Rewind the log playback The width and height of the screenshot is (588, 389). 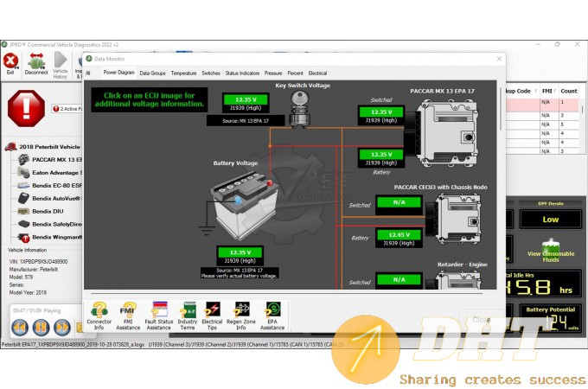(x=20, y=327)
